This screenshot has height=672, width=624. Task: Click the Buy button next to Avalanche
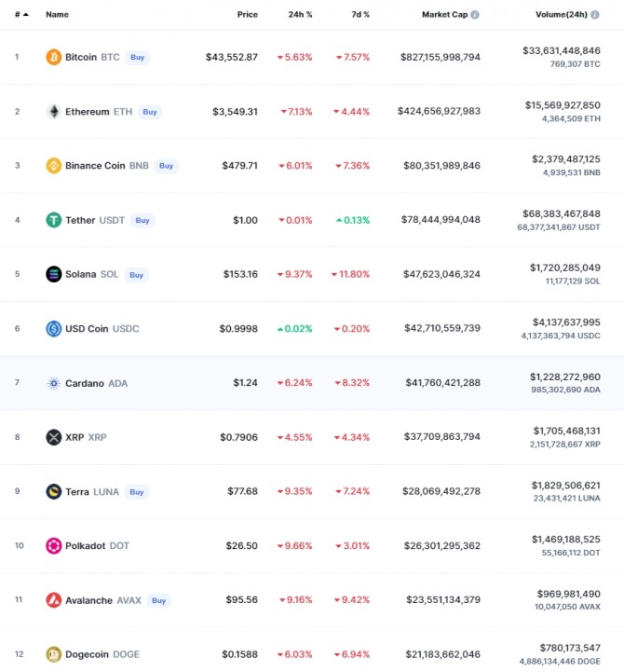point(159,600)
